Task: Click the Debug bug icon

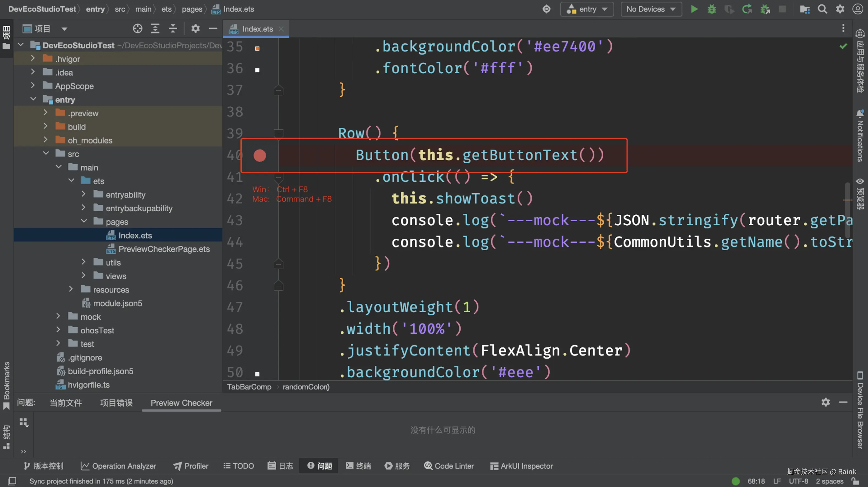Action: (712, 9)
